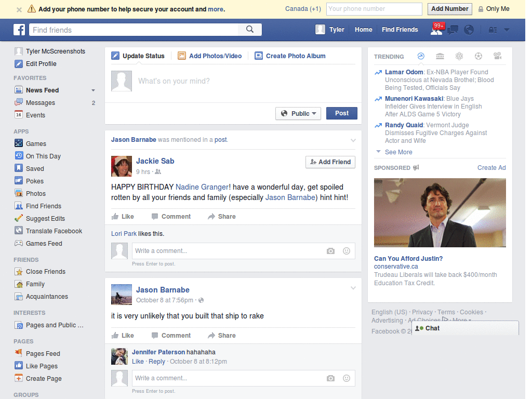The image size is (532, 399).
Task: Open emoji picker in Jackie Sab's post comment
Action: tap(347, 251)
